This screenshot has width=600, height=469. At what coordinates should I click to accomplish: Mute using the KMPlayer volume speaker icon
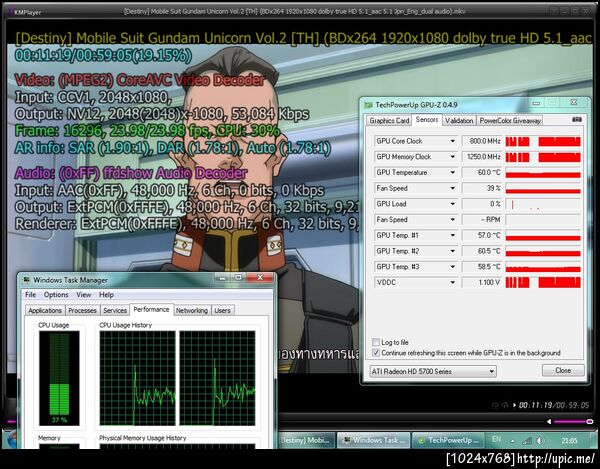pyautogui.click(x=549, y=422)
